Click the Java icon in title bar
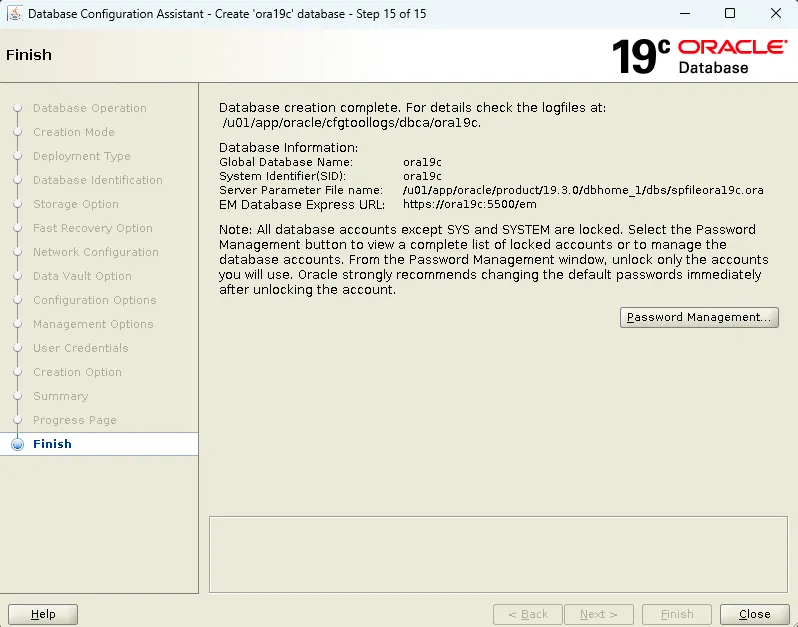The width and height of the screenshot is (798, 627). click(x=14, y=14)
